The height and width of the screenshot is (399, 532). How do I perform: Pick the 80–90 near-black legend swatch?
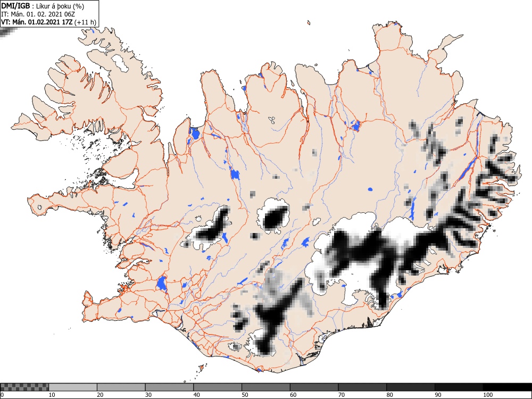411,387
